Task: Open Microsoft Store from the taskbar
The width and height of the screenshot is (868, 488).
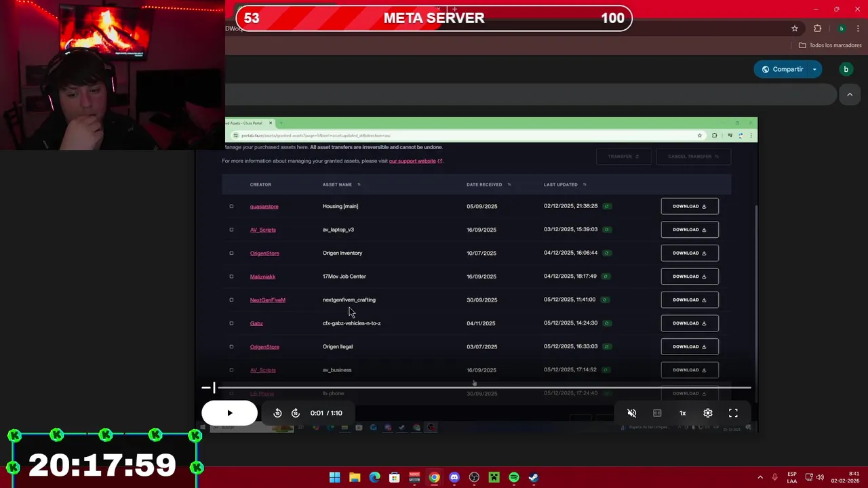Action: 394,478
